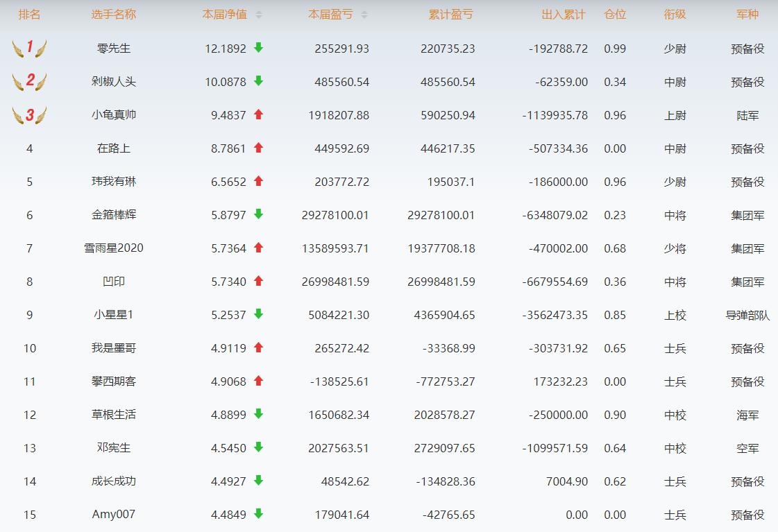The height and width of the screenshot is (532, 778).
Task: Click green down arrow beside 零先生's net value
Action: 259,48
